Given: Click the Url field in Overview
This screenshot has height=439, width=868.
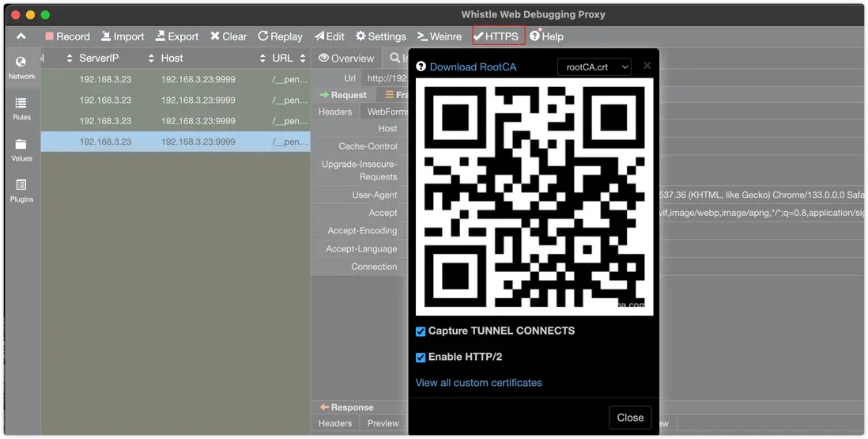Looking at the screenshot, I should pos(385,78).
